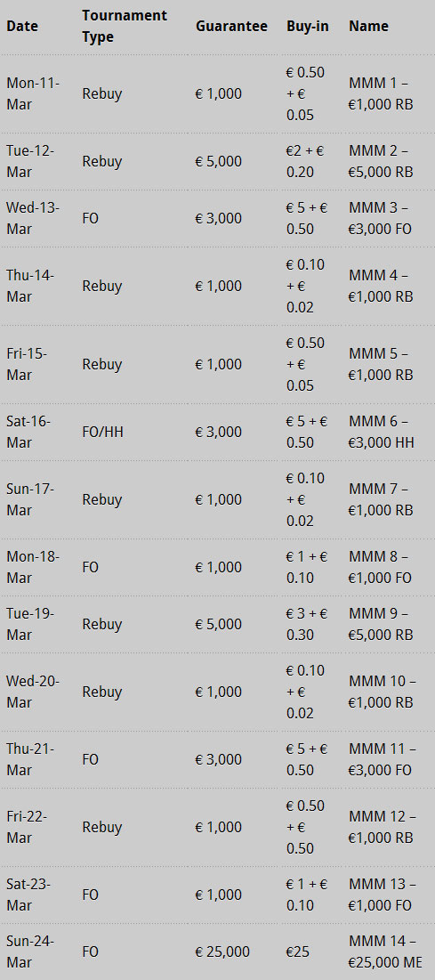The image size is (435, 980).
Task: Click the Fri-22-Mar date cell
Action: coord(28,827)
